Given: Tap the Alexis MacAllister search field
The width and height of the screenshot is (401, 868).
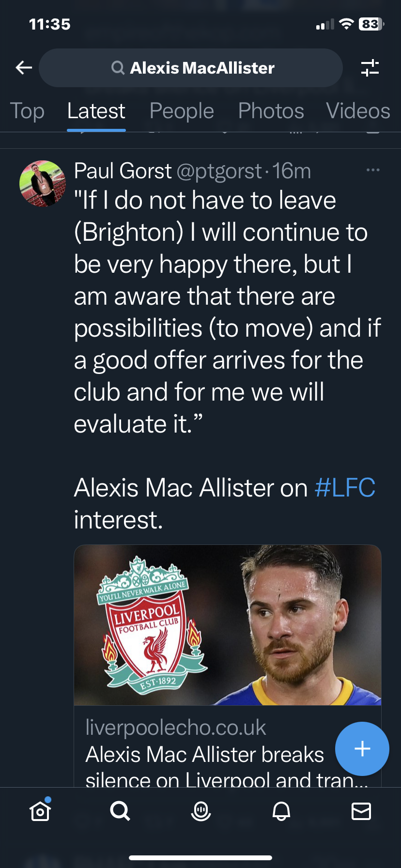Looking at the screenshot, I should pos(191,68).
